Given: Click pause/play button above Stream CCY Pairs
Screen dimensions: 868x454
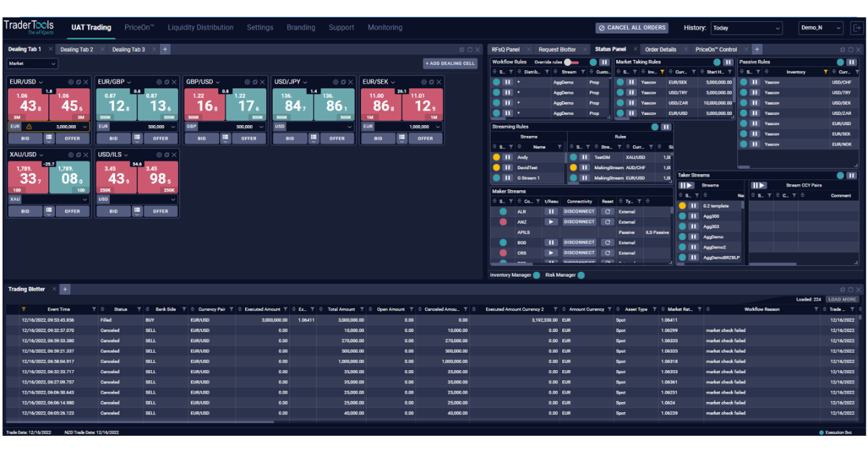Looking at the screenshot, I should 759,186.
